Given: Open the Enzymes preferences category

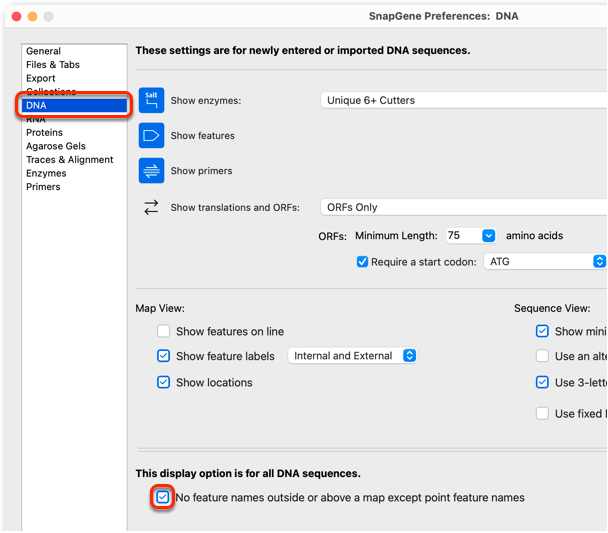Looking at the screenshot, I should [x=46, y=173].
